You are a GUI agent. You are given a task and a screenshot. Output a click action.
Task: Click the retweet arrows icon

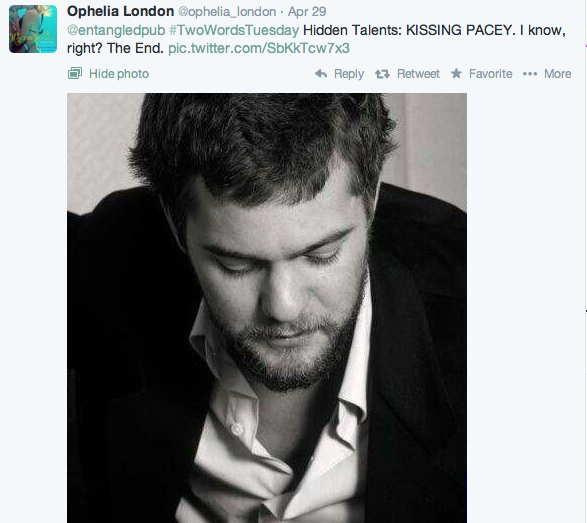382,74
